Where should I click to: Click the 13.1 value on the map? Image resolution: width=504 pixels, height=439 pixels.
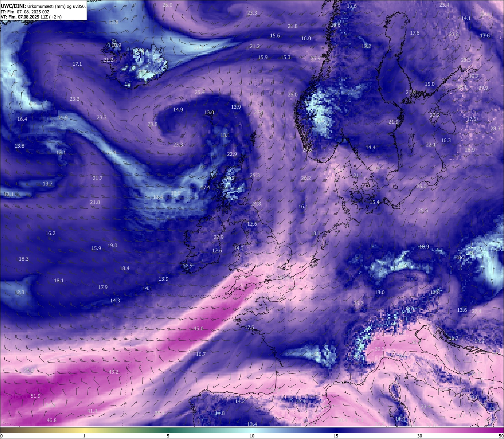pyautogui.click(x=225, y=135)
